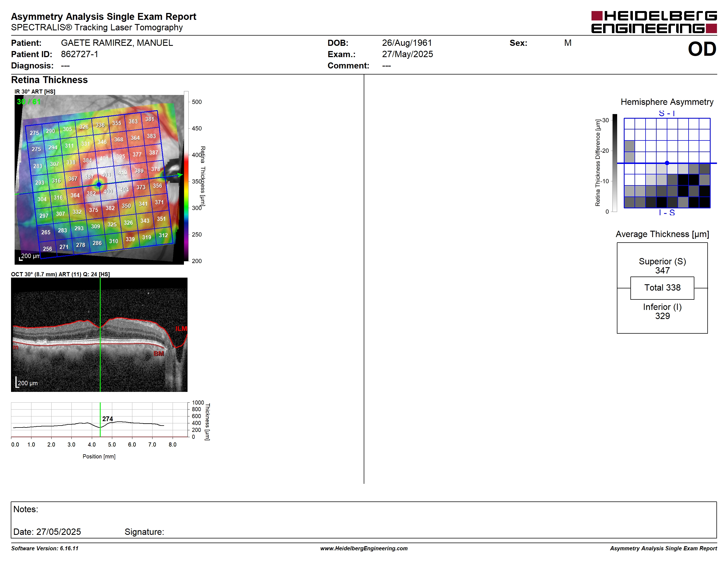Click the grid cell reading 387 near top right
The height and width of the screenshot is (563, 728).
tap(153, 153)
